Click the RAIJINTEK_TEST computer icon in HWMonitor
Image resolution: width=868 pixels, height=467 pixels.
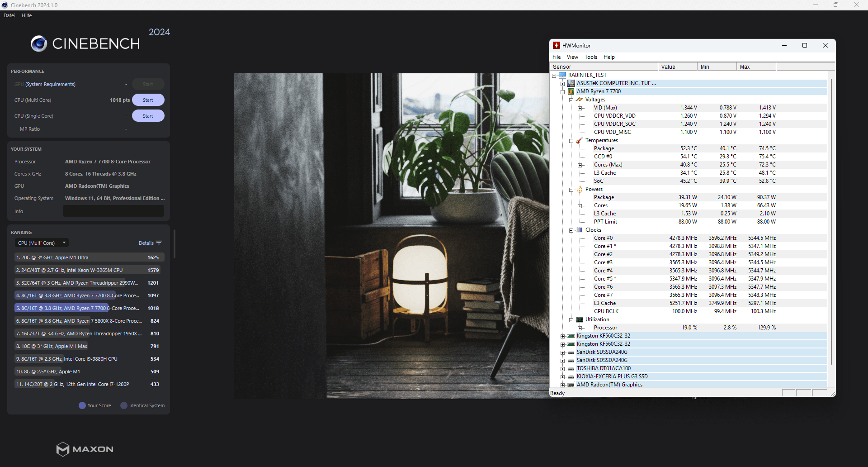[562, 75]
